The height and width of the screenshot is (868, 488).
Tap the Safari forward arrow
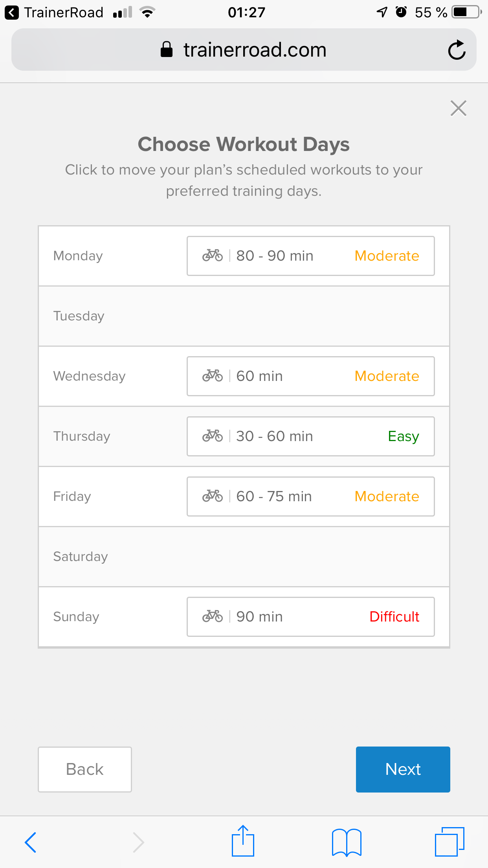pyautogui.click(x=138, y=842)
